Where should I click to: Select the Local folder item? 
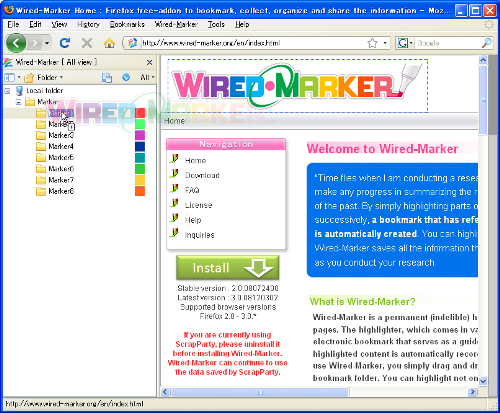(x=45, y=90)
